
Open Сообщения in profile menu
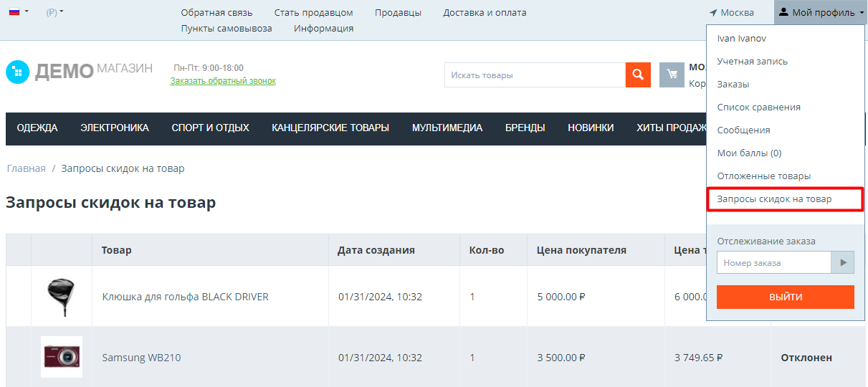coord(743,130)
